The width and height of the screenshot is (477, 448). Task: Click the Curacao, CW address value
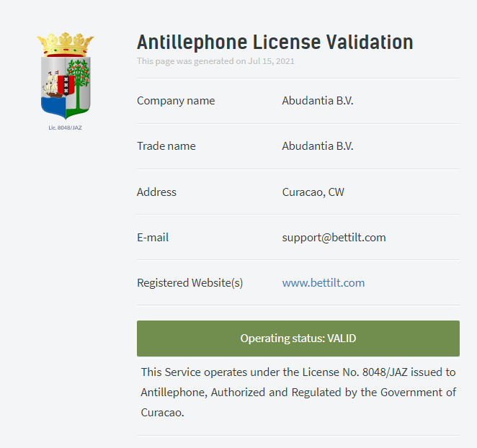(313, 192)
